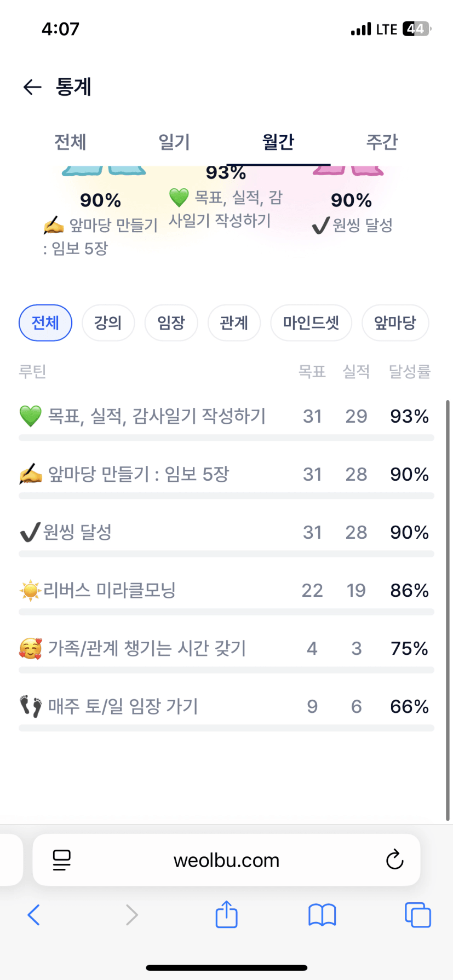Reload the weolbu.com page
This screenshot has height=980, width=453.
coord(394,860)
